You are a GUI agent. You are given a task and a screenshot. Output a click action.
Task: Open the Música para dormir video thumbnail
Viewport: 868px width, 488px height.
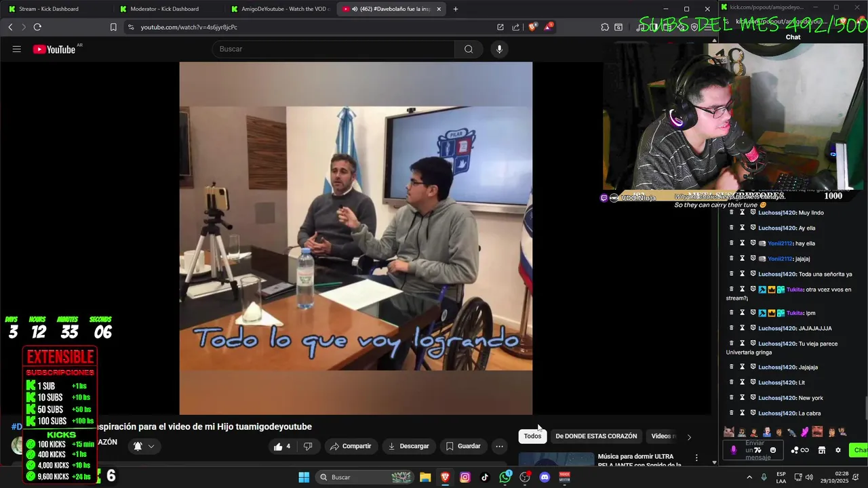[x=556, y=460]
